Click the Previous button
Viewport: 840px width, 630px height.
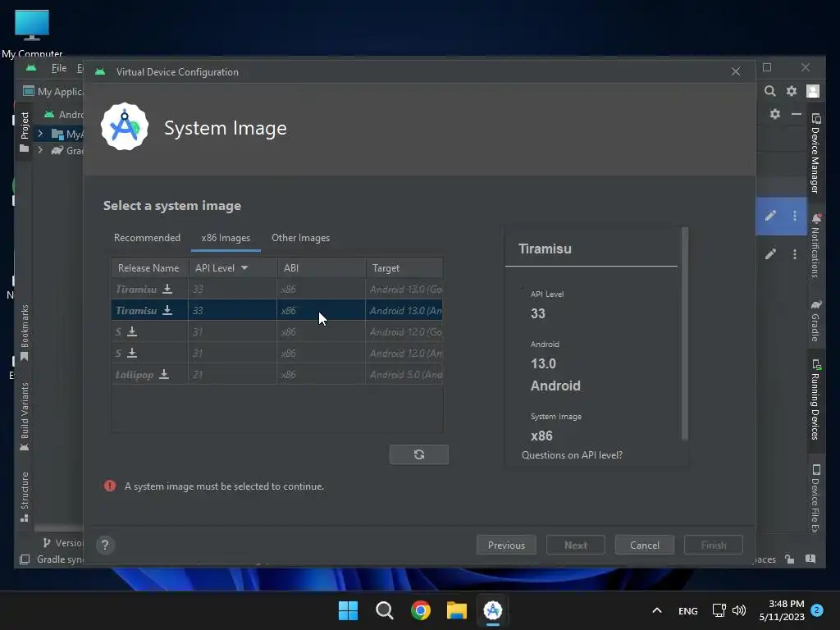coord(506,545)
